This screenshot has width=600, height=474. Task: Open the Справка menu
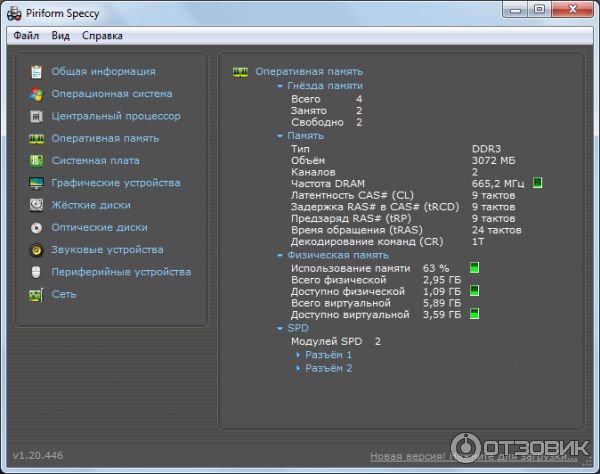coord(102,35)
